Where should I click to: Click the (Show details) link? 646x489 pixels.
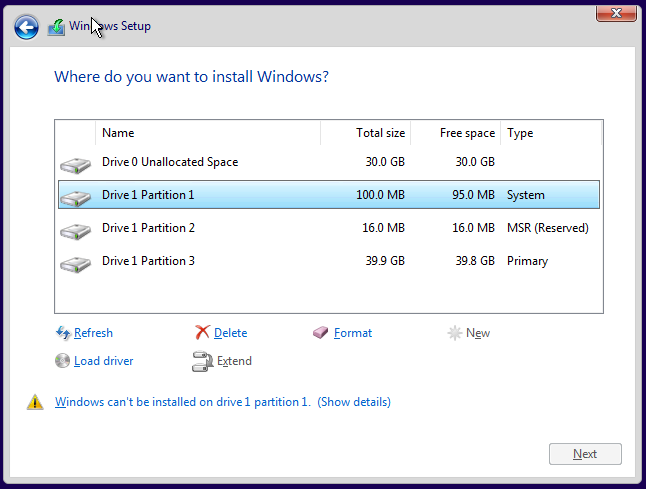[354, 402]
